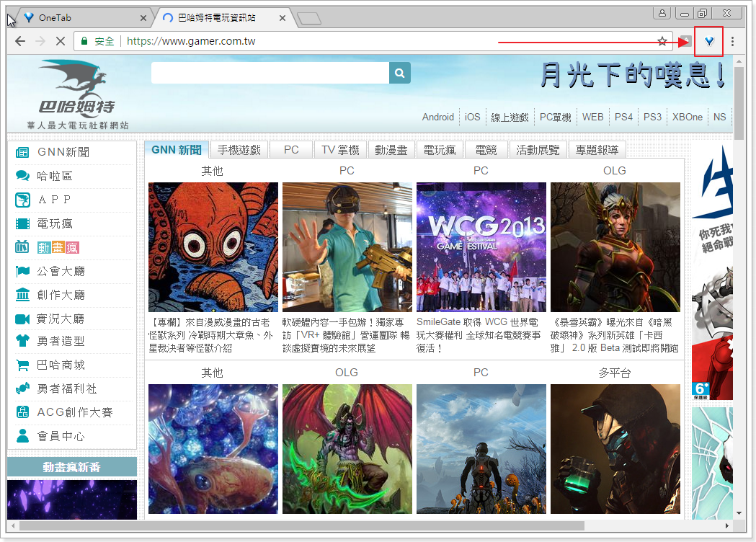This screenshot has width=756, height=542.
Task: Click the new tab button
Action: point(308,18)
